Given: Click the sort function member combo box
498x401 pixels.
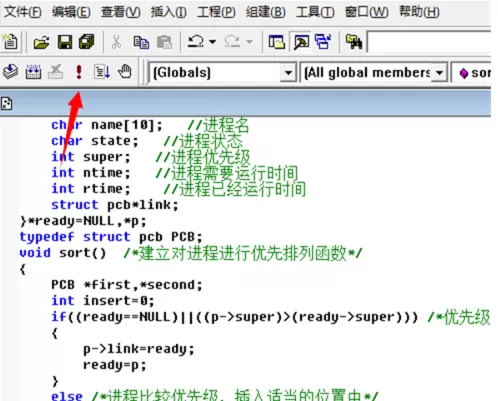Looking at the screenshot, I should point(472,73).
